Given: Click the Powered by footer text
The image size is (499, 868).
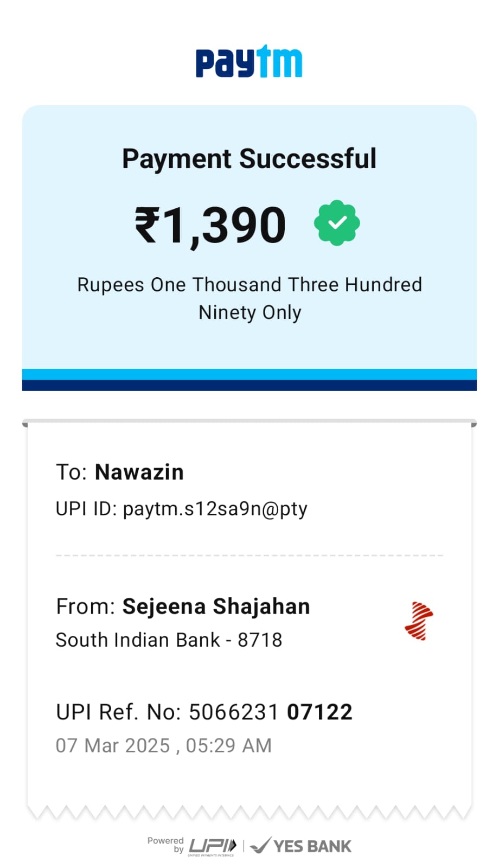Looking at the screenshot, I should pos(165,844).
